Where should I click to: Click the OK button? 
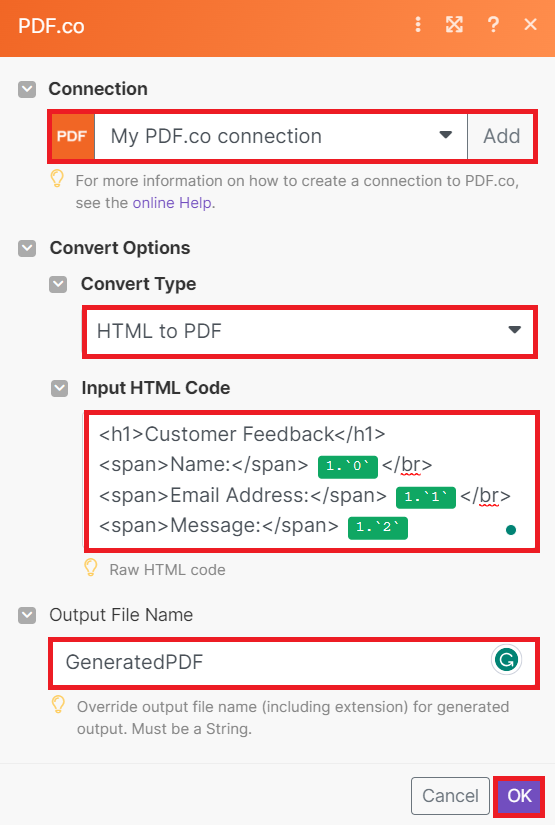tap(519, 796)
